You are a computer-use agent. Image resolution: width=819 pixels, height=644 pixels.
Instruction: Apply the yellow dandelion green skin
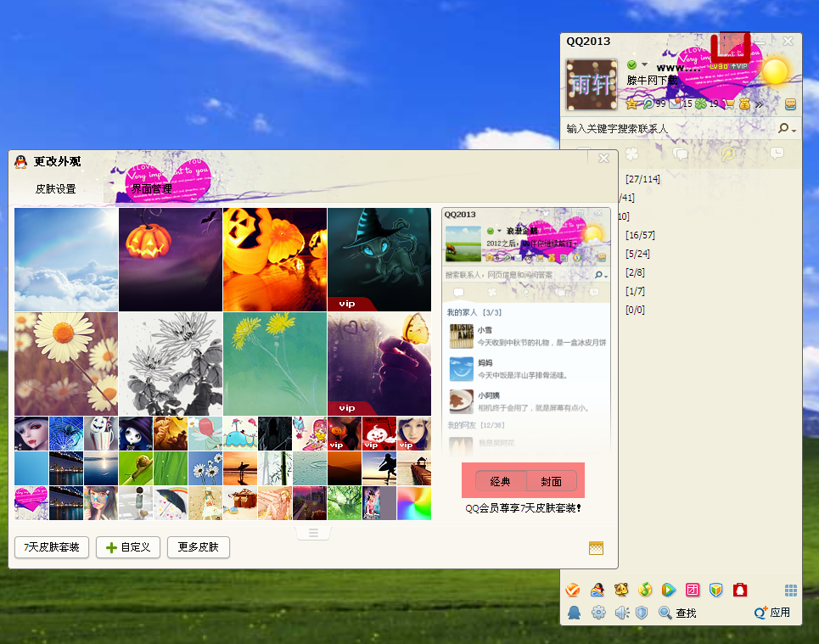275,364
